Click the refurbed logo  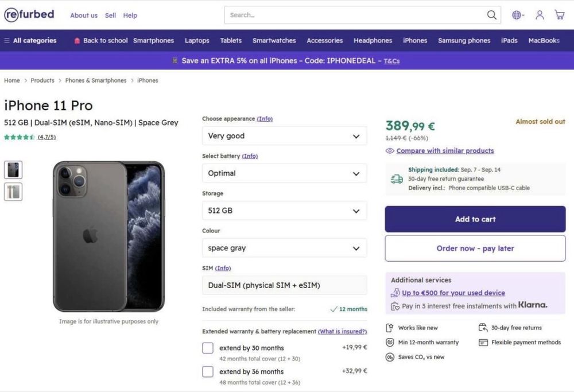point(29,15)
